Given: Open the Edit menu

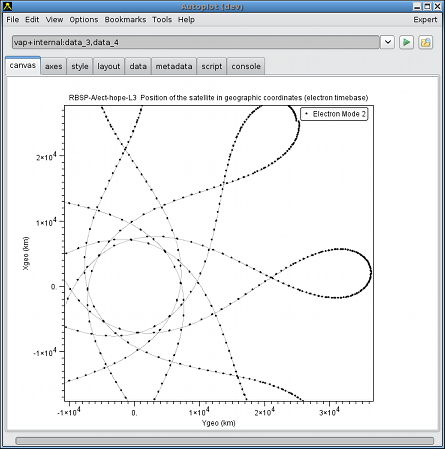Looking at the screenshot, I should point(32,20).
